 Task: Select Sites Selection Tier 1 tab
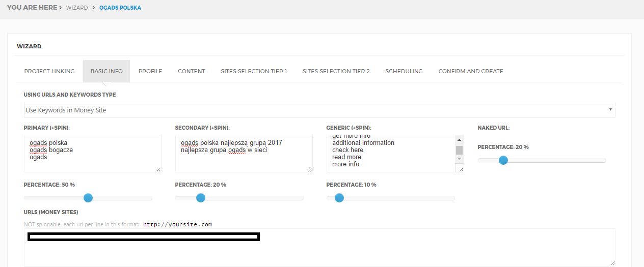254,71
